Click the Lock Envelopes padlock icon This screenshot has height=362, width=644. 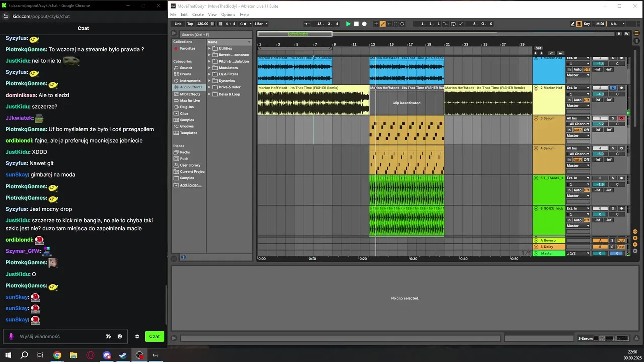click(560, 53)
